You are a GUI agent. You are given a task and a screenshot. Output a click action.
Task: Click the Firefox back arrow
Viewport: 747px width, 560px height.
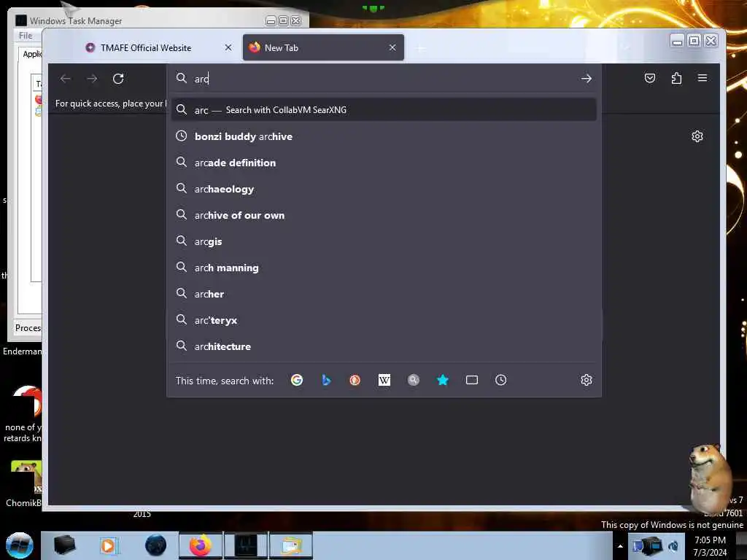point(66,79)
